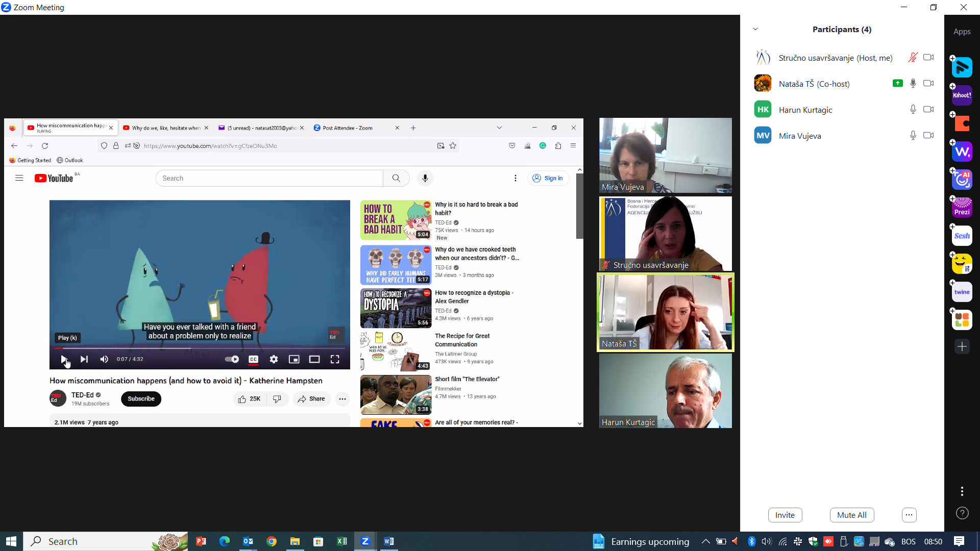Open the twine app in Zoom sidebar
This screenshot has height=551, width=980.
point(962,292)
